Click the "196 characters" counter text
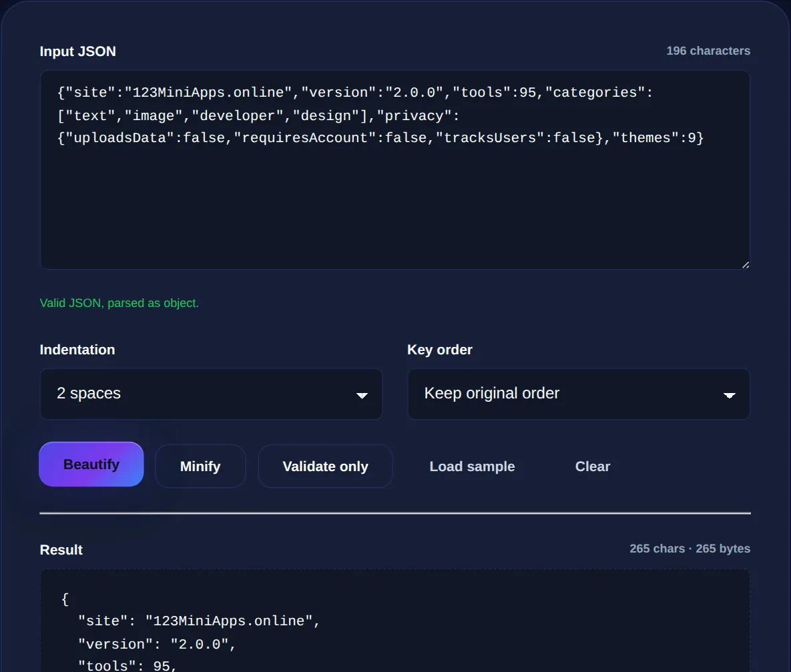This screenshot has width=791, height=672. [x=708, y=51]
